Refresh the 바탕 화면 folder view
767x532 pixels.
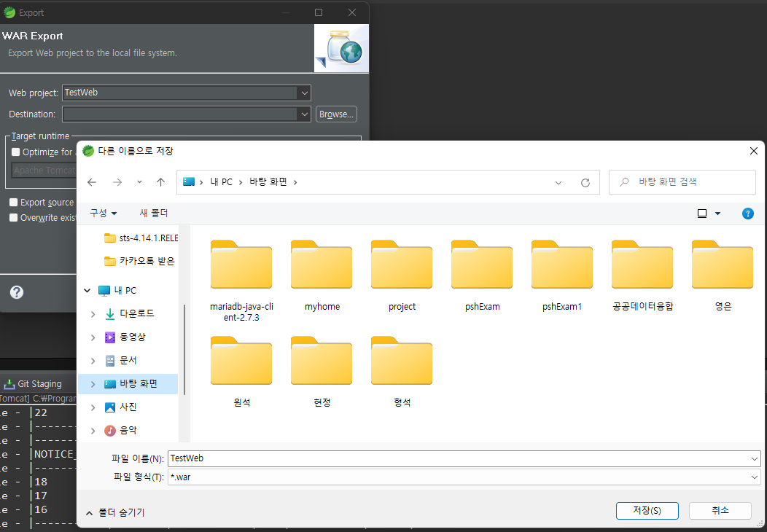pos(585,182)
